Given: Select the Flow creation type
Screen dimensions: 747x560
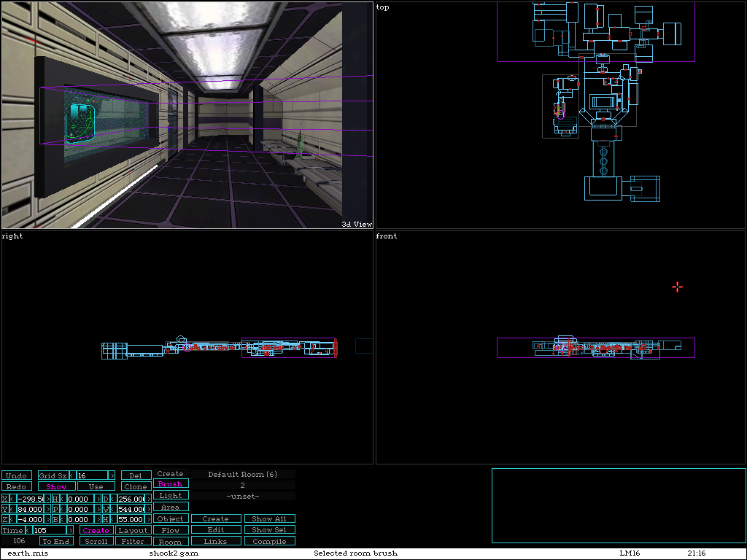Looking at the screenshot, I should tap(171, 530).
